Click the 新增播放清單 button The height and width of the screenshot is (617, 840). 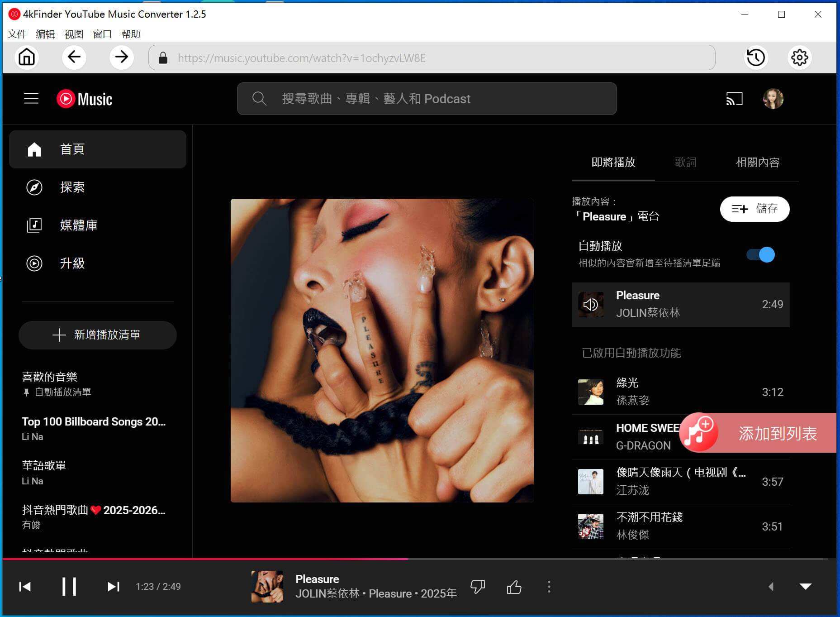point(98,335)
